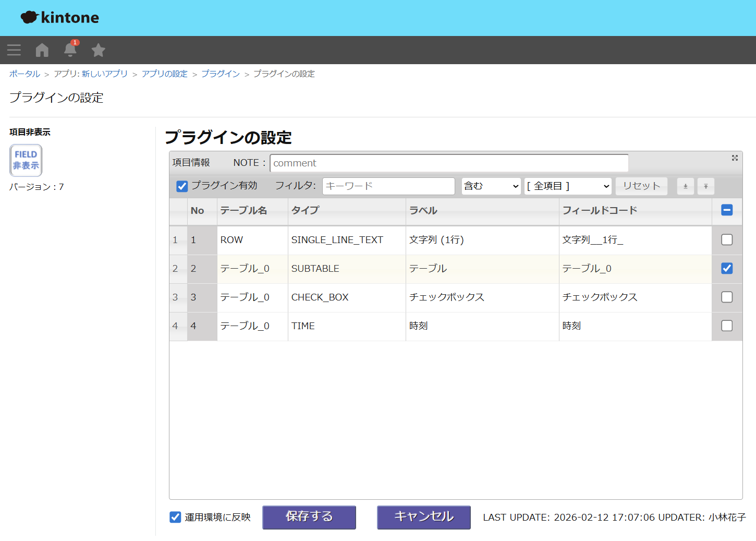The width and height of the screenshot is (756, 541).
Task: Click the NOTE comment input field
Action: (448, 163)
